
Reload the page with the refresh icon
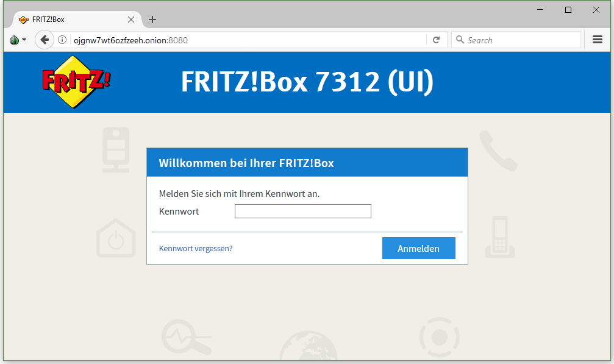(436, 40)
